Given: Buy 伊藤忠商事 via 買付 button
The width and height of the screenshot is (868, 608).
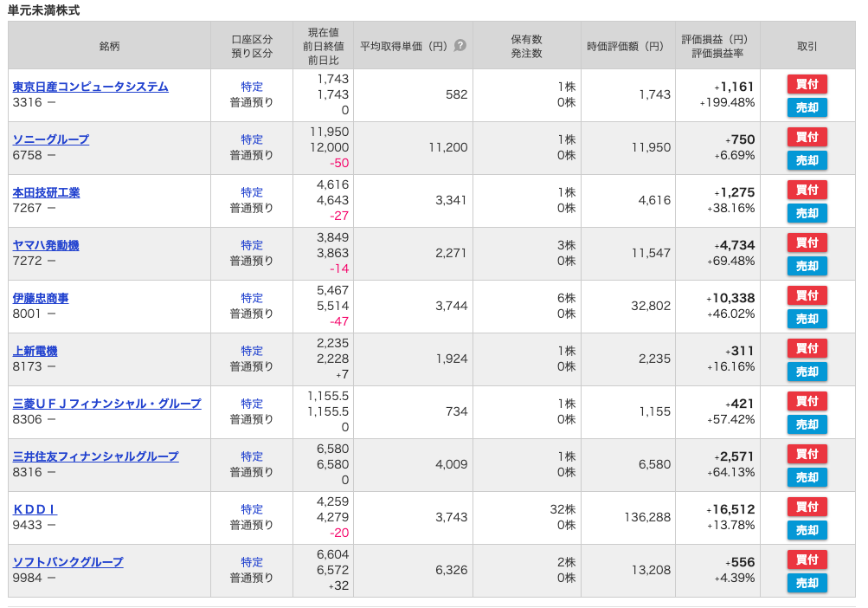Looking at the screenshot, I should pyautogui.click(x=807, y=295).
